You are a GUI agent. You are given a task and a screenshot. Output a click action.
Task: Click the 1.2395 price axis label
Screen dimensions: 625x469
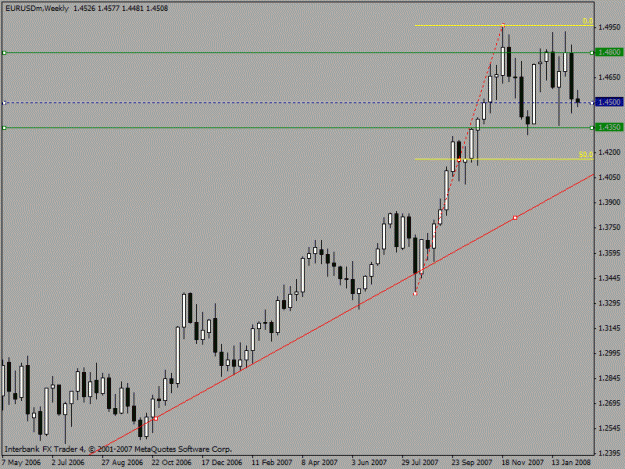tap(610, 453)
